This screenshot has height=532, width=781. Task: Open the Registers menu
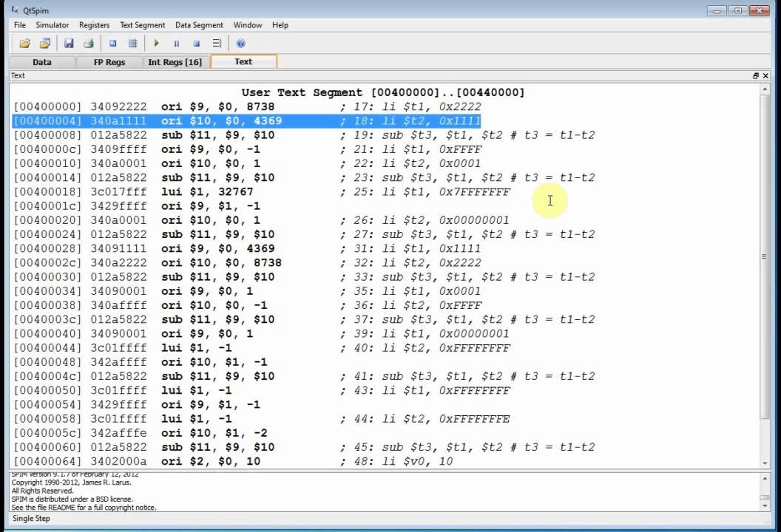[94, 25]
